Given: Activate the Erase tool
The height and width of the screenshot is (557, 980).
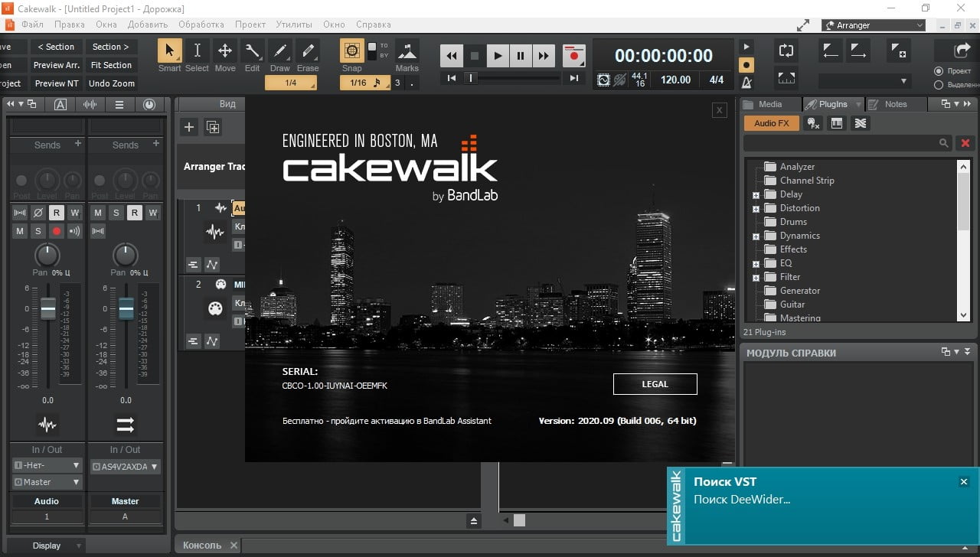Looking at the screenshot, I should point(308,52).
